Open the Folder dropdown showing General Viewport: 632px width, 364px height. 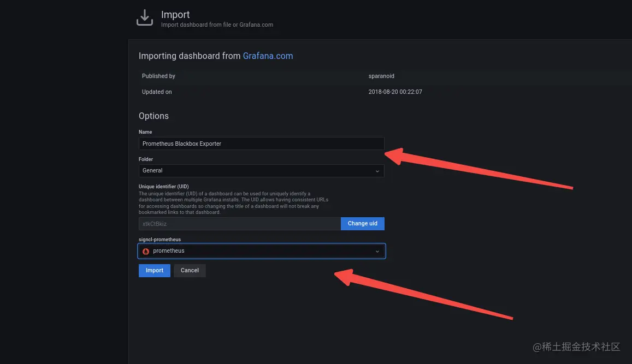[261, 171]
